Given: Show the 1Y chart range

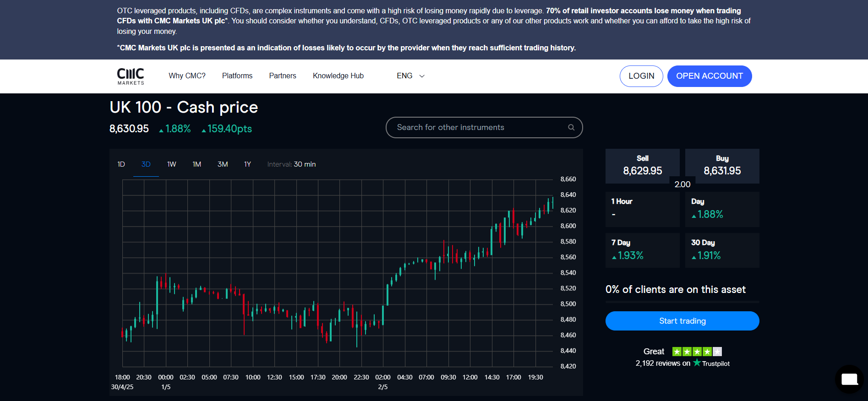Looking at the screenshot, I should [x=247, y=164].
